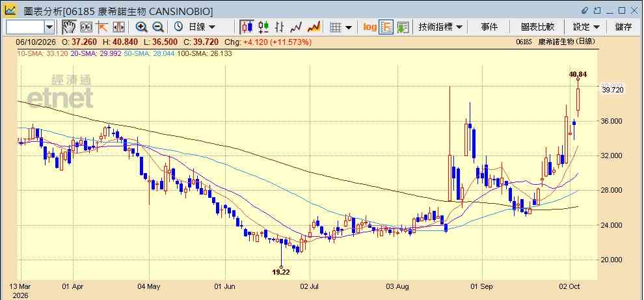Click the stock code input field
The height and width of the screenshot is (300, 644).
(x=25, y=27)
